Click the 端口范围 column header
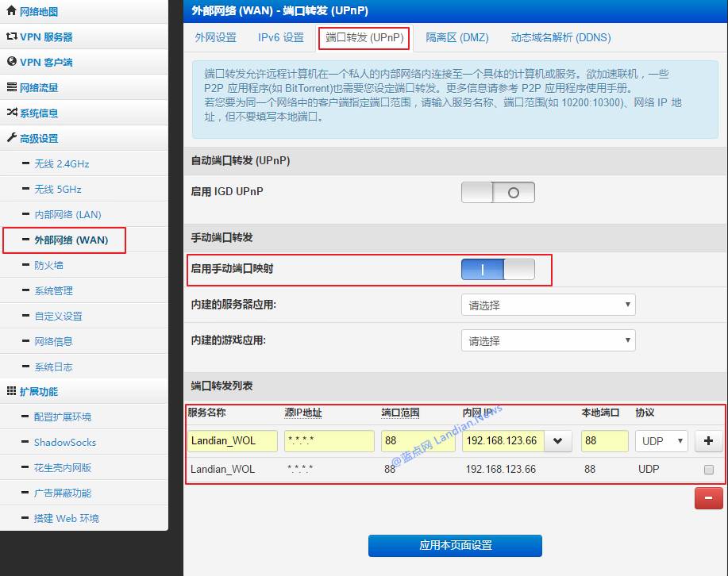This screenshot has width=728, height=576. click(400, 412)
